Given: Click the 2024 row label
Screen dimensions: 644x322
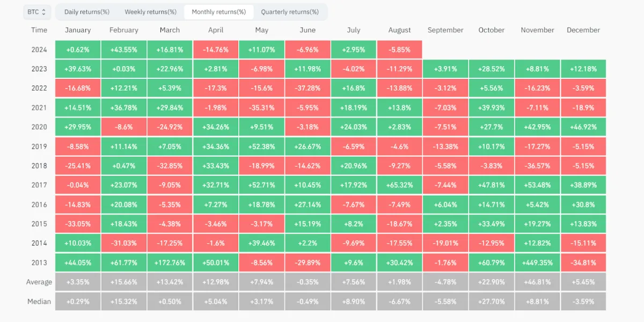Looking at the screenshot, I should point(39,50).
